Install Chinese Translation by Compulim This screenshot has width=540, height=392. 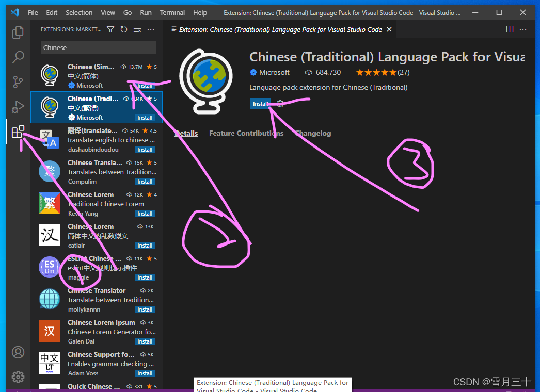click(x=145, y=182)
